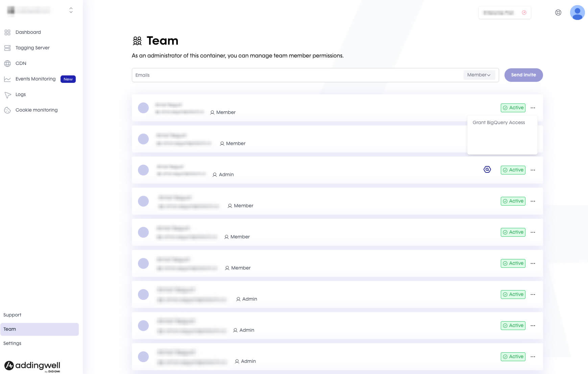Go to Support in the sidebar
This screenshot has width=588, height=374.
click(13, 315)
